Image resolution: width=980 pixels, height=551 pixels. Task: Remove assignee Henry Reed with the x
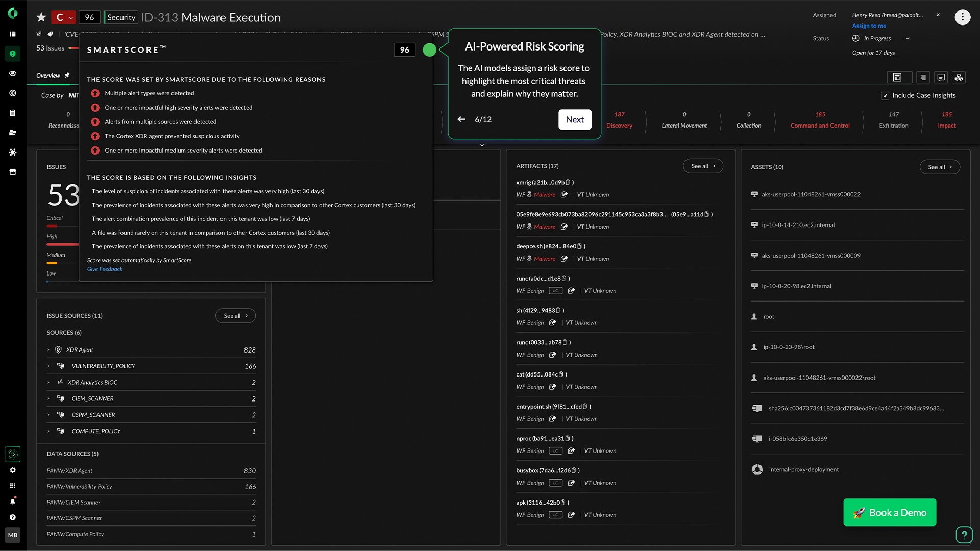click(938, 15)
